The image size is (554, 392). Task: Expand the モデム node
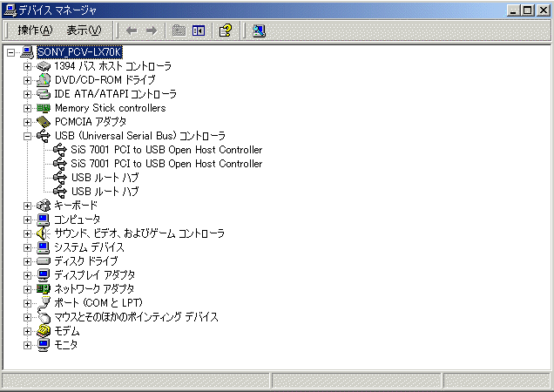(27, 331)
